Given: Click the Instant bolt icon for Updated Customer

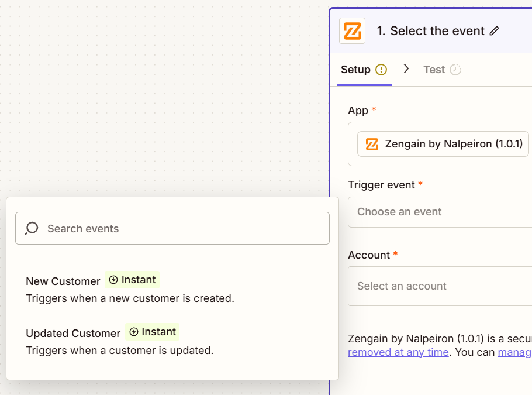Looking at the screenshot, I should pyautogui.click(x=134, y=332).
